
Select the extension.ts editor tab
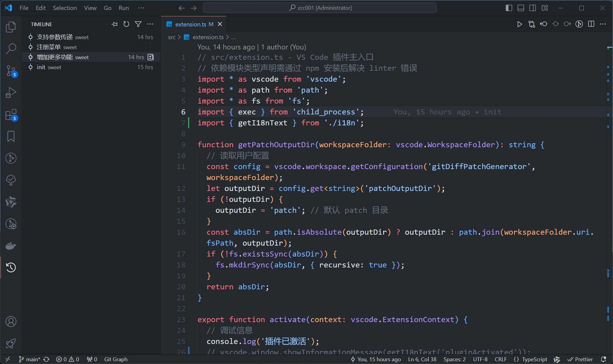point(190,24)
